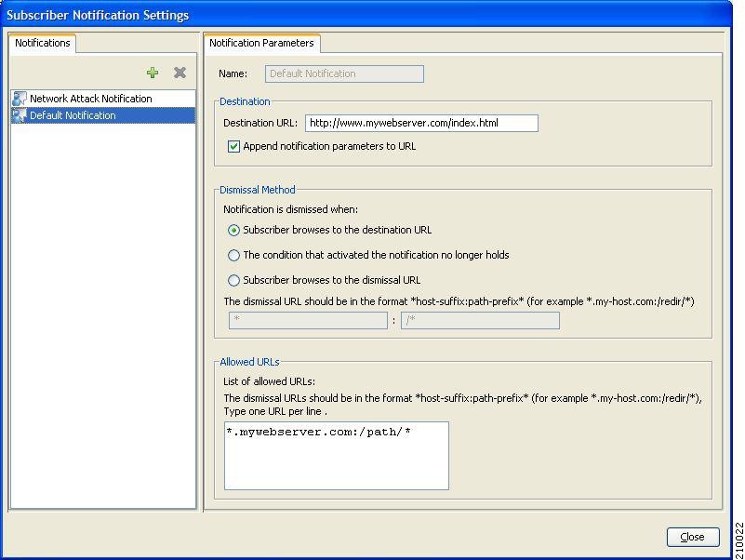Click the Network Attack Notification user icon
The image size is (745, 560).
pyautogui.click(x=19, y=99)
